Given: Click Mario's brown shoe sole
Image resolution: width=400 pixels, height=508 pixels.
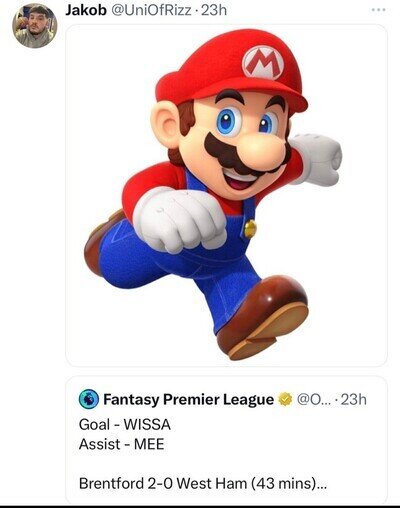Looking at the screenshot, I should coord(269,332).
